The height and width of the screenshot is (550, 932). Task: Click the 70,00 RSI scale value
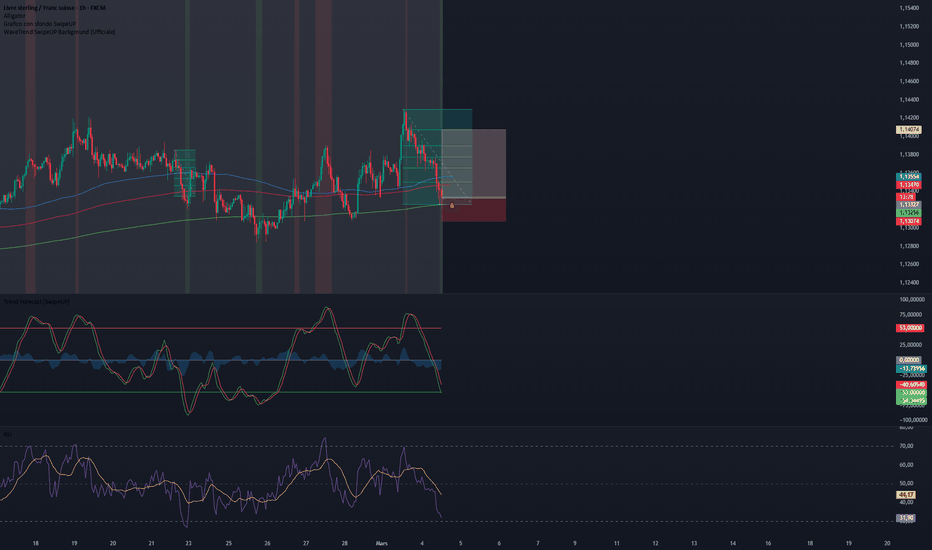tap(906, 446)
